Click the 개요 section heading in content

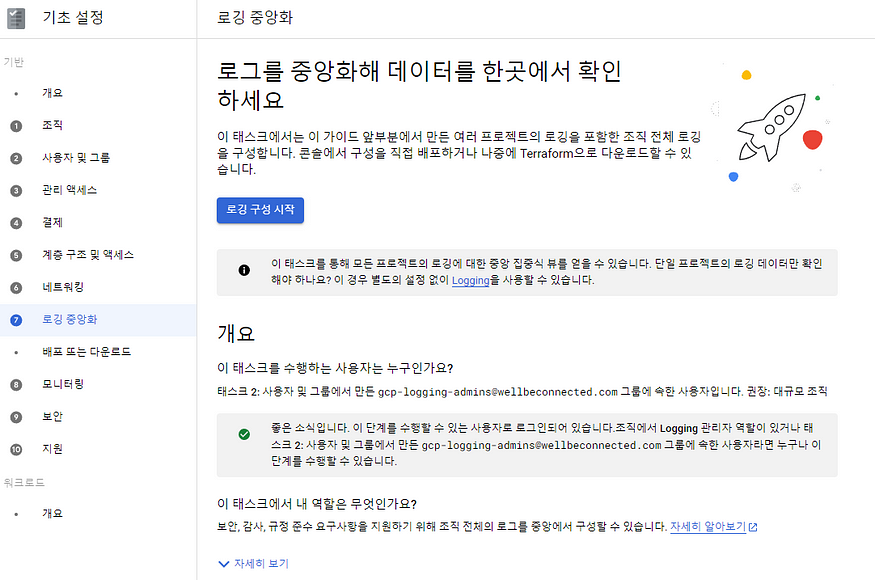(236, 334)
